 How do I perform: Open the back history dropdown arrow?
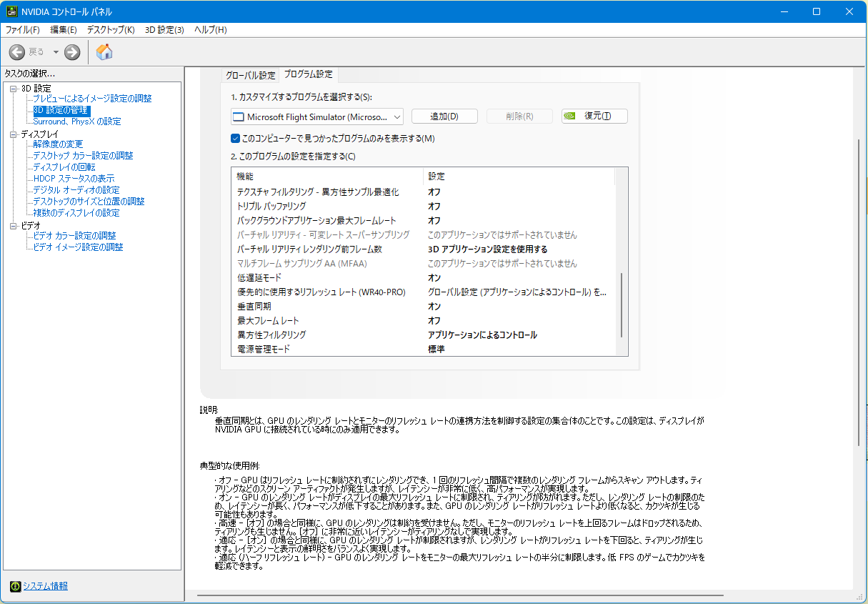tap(56, 51)
